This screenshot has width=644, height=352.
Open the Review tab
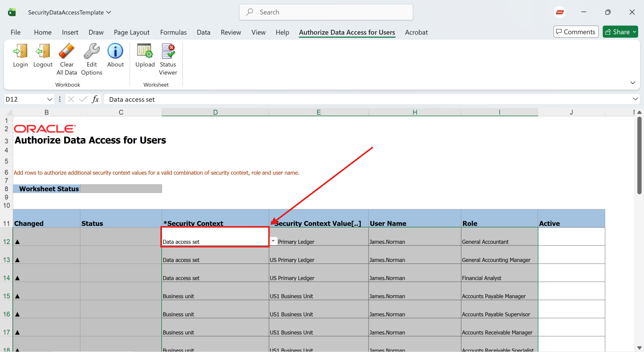click(231, 32)
